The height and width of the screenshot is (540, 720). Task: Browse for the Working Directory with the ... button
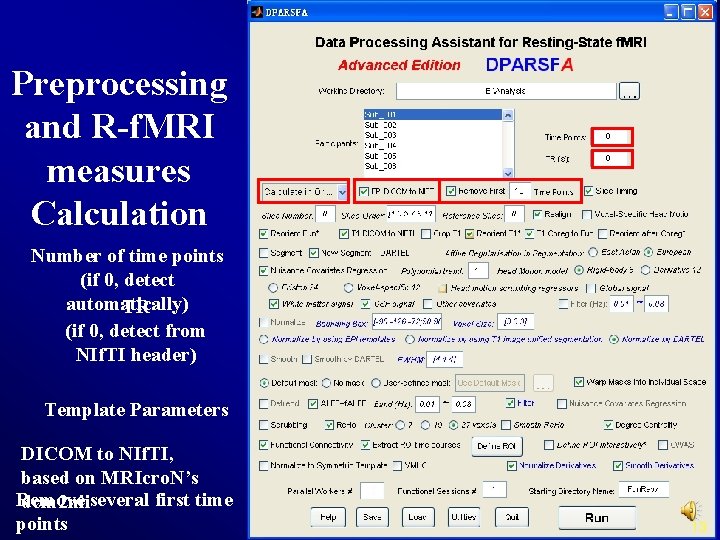(629, 91)
